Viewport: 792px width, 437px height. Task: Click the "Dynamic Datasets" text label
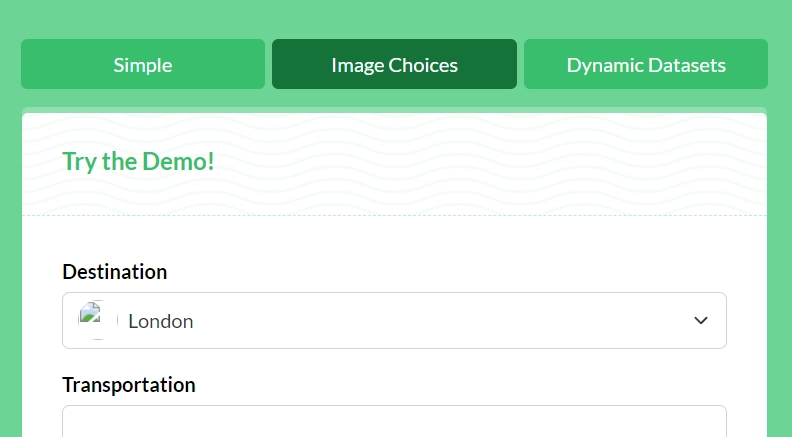click(x=646, y=65)
